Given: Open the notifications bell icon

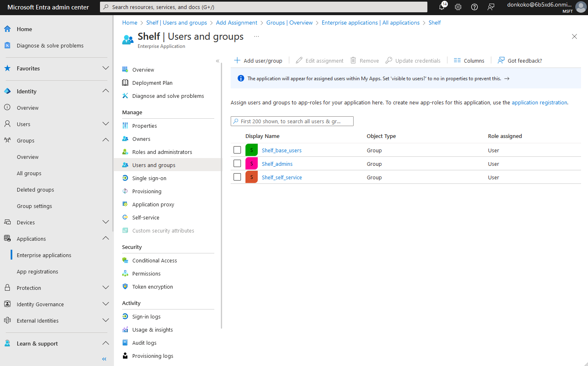Looking at the screenshot, I should (x=442, y=7).
